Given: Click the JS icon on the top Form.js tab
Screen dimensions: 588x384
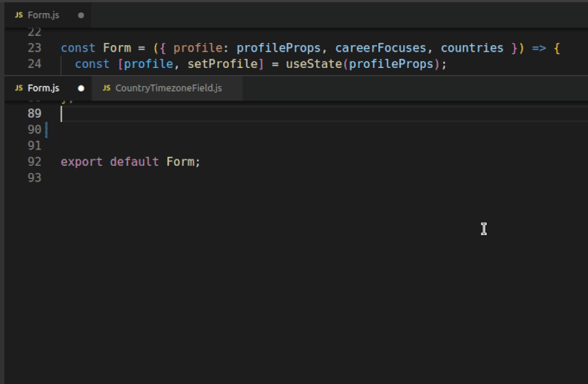Looking at the screenshot, I should point(19,14).
